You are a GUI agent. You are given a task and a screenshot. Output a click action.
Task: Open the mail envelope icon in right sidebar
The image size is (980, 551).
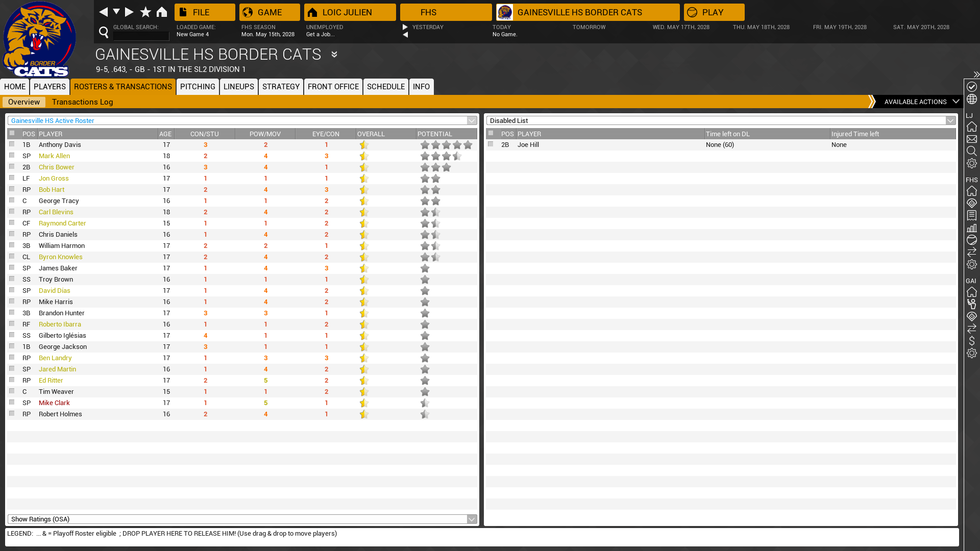[x=971, y=139]
